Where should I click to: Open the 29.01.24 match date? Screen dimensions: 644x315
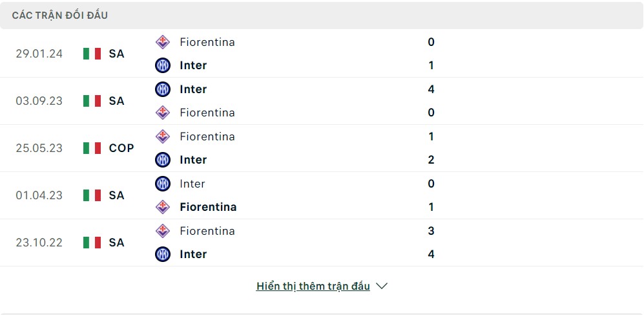coord(39,54)
